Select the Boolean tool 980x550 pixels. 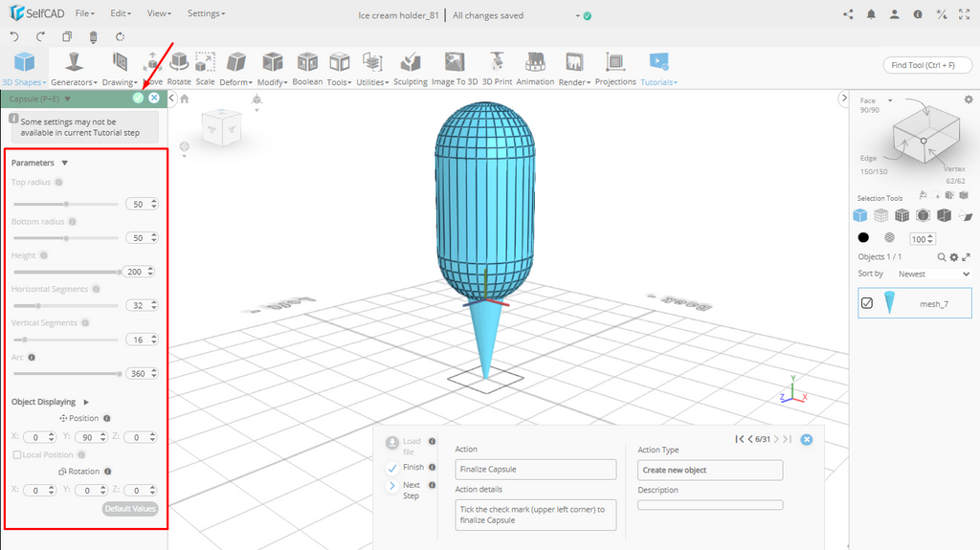click(x=307, y=69)
